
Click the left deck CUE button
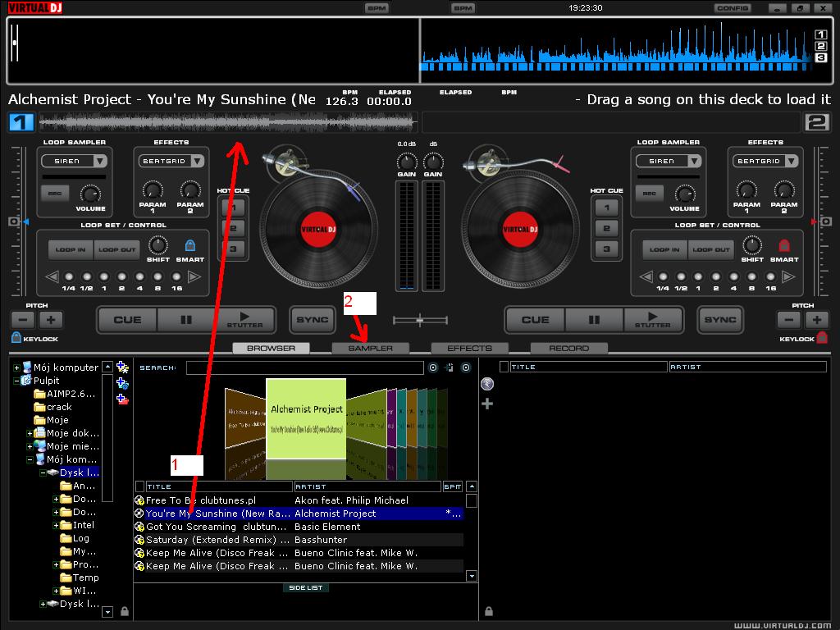click(127, 320)
